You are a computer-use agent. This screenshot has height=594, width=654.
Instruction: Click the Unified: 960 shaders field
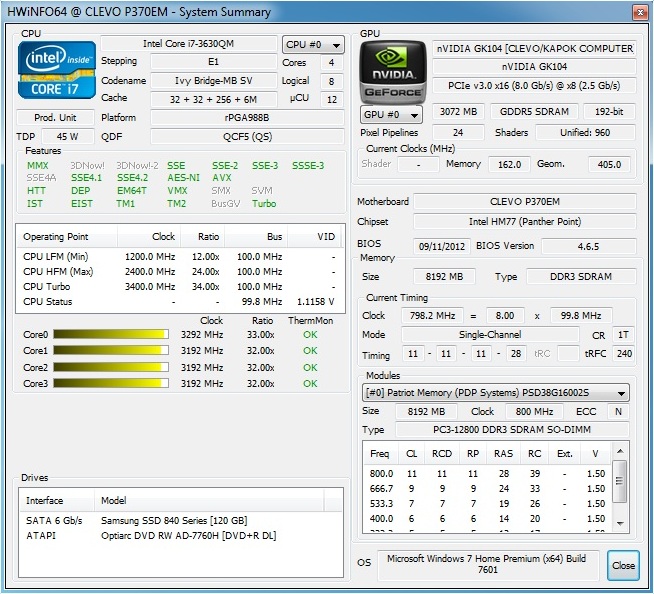(585, 132)
